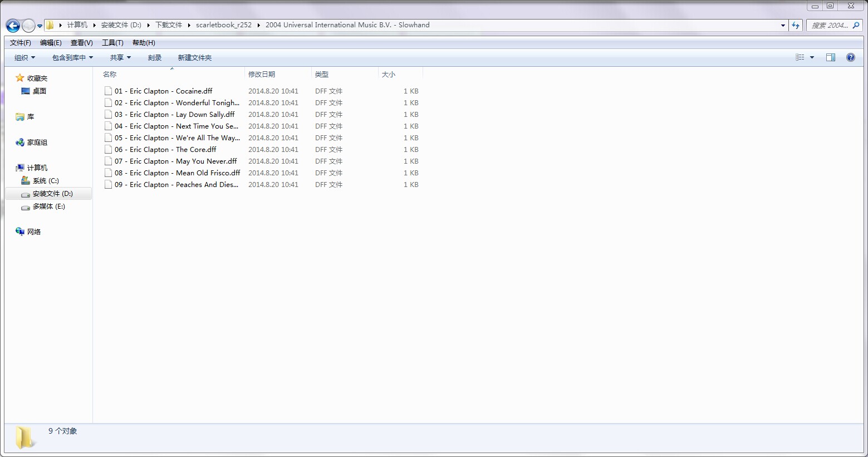
Task: Click file icon of 07 May You Never.dff
Action: [x=109, y=161]
